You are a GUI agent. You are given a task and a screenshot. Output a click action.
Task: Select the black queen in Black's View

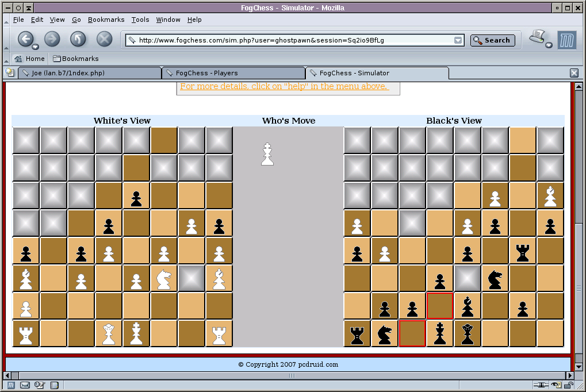468,334
